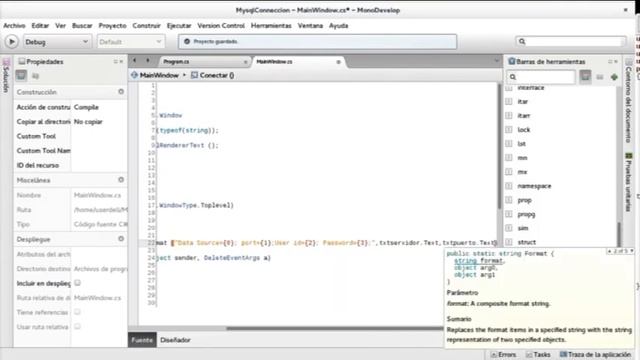Open the Buscar menu

click(x=82, y=25)
